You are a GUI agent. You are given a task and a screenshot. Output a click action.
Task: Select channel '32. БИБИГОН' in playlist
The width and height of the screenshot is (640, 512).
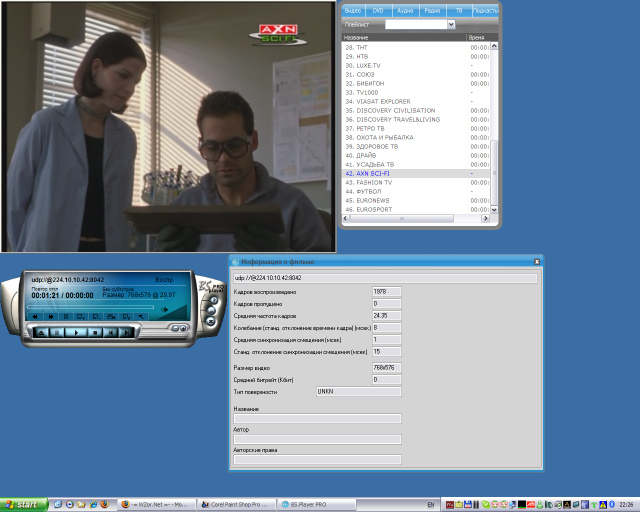pos(416,83)
